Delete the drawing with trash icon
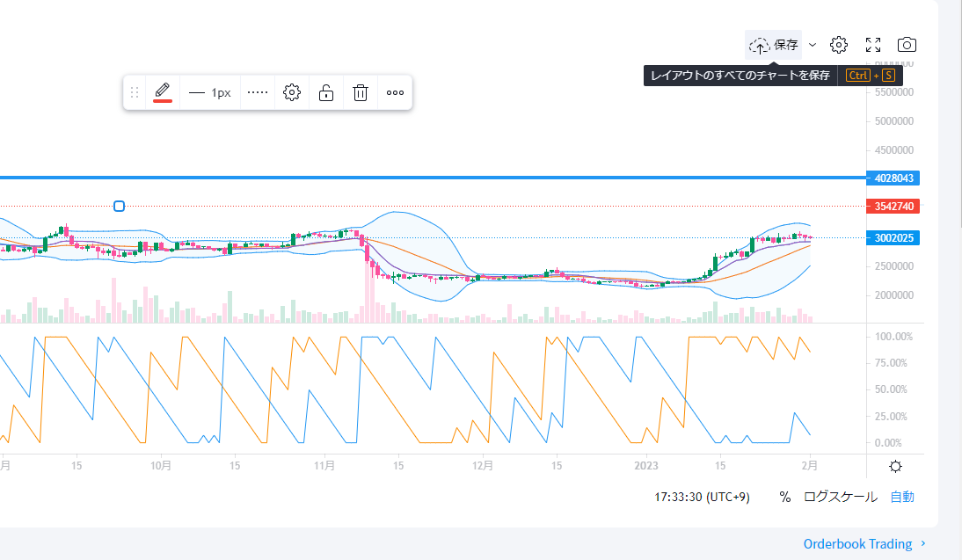The image size is (962, 560). tap(361, 92)
